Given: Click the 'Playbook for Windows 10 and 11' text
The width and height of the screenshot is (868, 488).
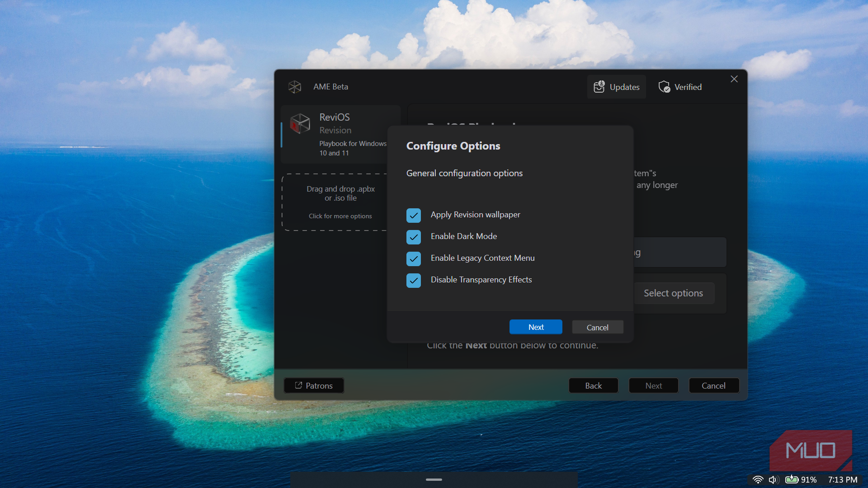Looking at the screenshot, I should coord(353,148).
